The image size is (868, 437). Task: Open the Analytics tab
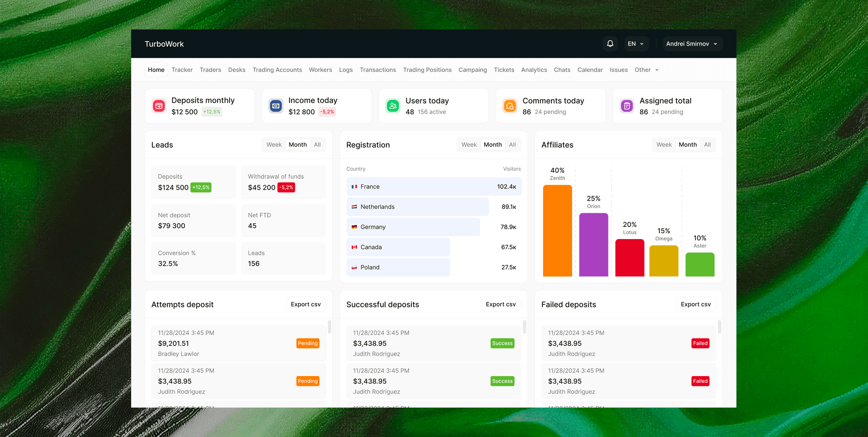[x=534, y=70]
